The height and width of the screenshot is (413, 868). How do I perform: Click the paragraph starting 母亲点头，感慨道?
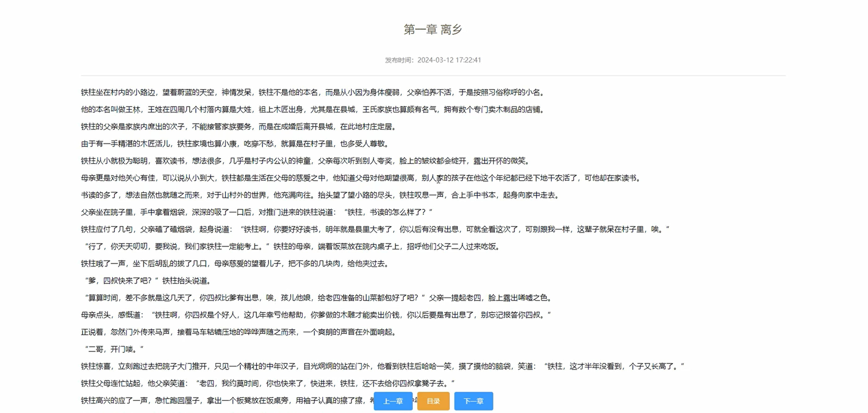click(x=316, y=315)
